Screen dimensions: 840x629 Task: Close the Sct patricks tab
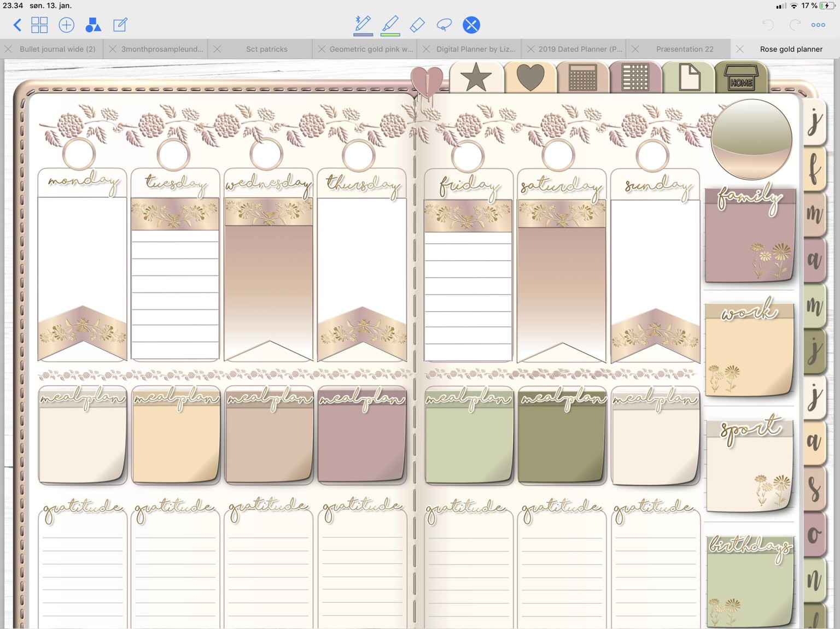(x=217, y=49)
